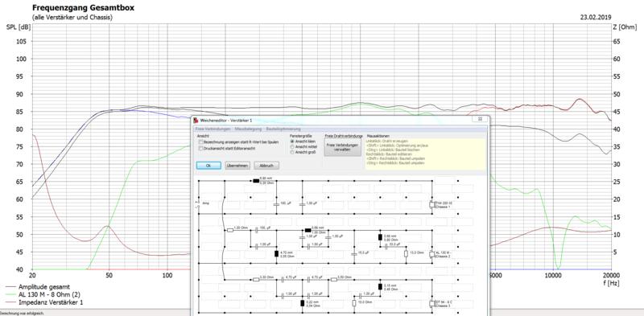Click the Übernehmen button
The image size is (644, 316).
tap(237, 166)
